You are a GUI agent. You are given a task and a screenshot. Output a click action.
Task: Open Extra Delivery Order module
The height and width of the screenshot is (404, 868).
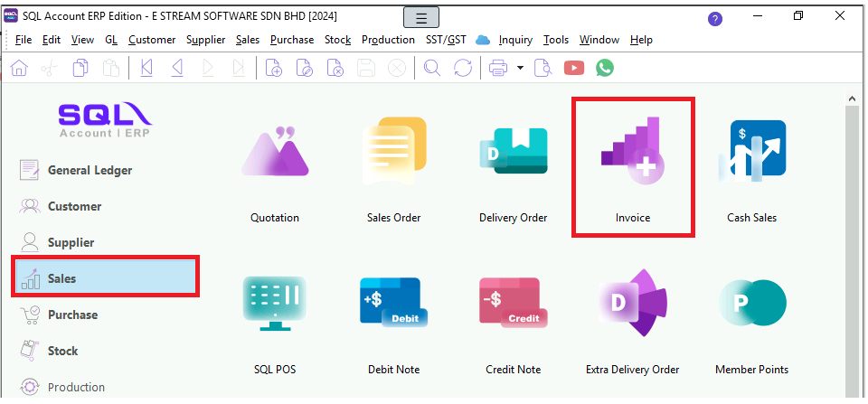coord(633,304)
